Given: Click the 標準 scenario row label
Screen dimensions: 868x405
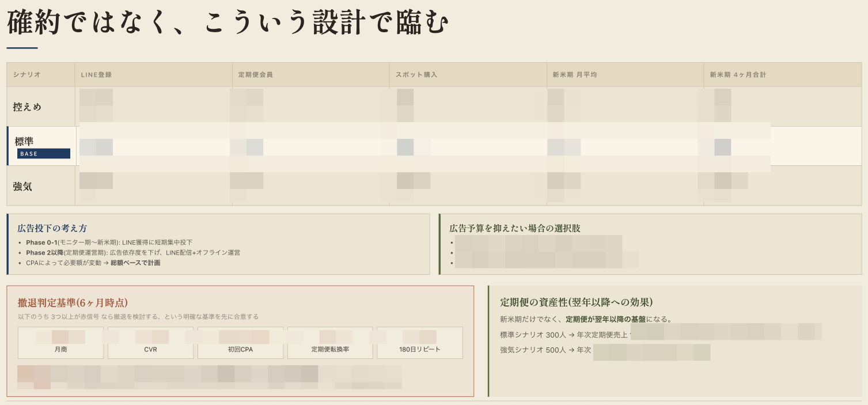Looking at the screenshot, I should click(24, 141).
